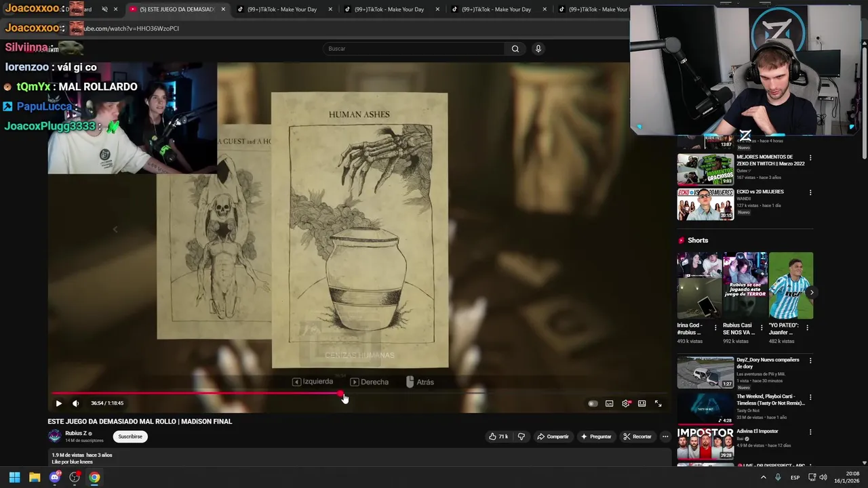Toggle the autoplay switch in the player
868x488 pixels.
pos(593,404)
